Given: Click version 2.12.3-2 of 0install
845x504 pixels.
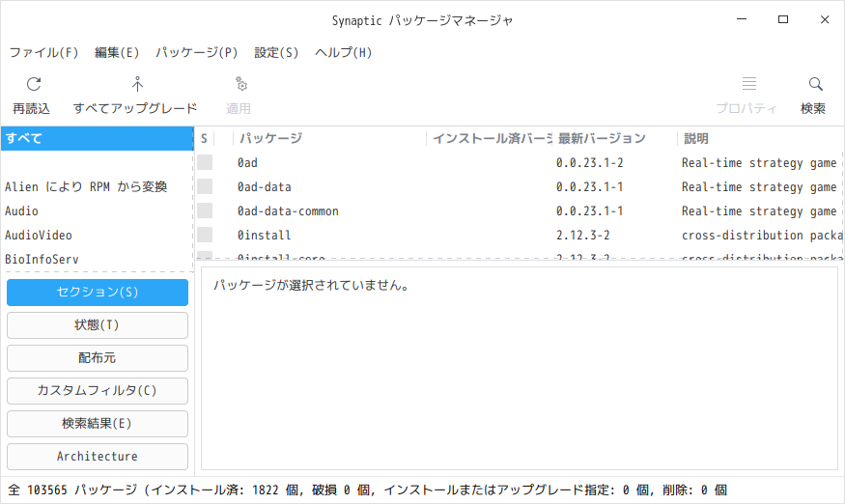Looking at the screenshot, I should (x=582, y=236).
